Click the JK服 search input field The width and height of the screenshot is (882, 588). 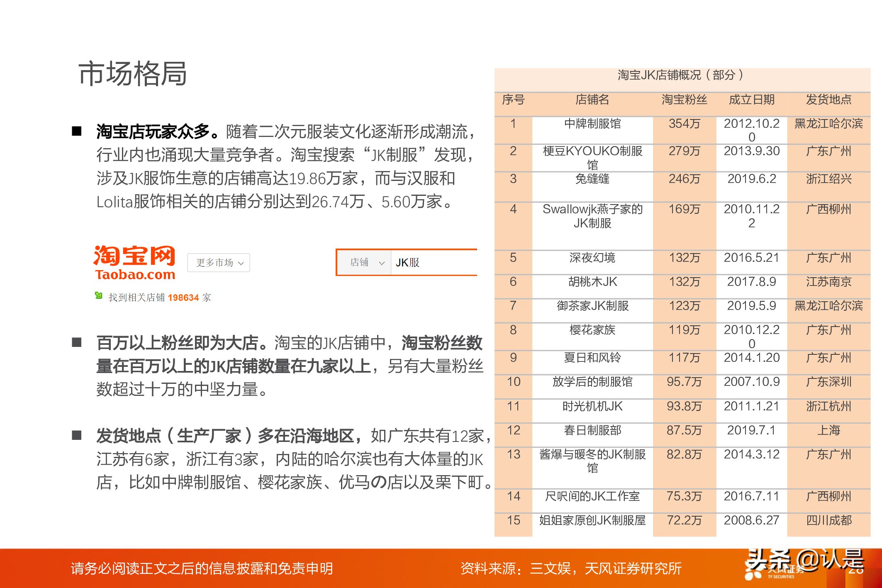434,262
